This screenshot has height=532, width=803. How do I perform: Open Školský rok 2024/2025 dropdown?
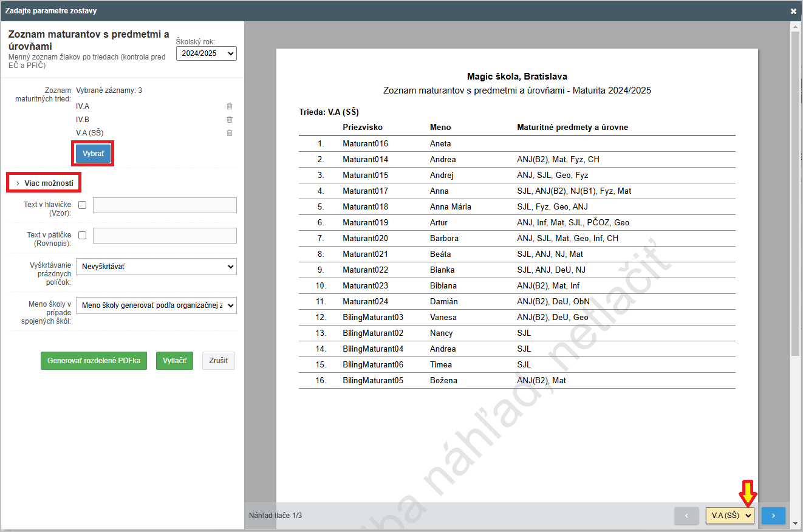point(206,53)
